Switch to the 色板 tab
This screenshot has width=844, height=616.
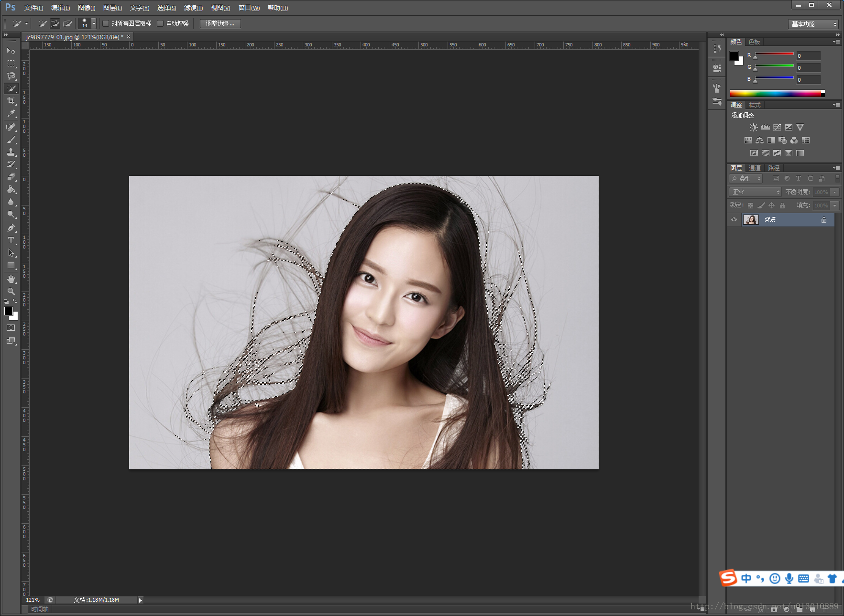coord(755,42)
